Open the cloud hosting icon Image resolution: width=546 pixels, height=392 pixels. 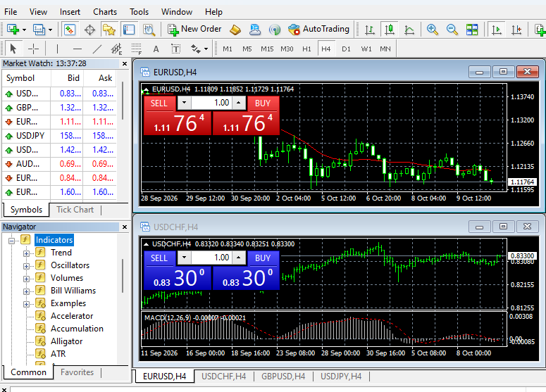[255, 30]
